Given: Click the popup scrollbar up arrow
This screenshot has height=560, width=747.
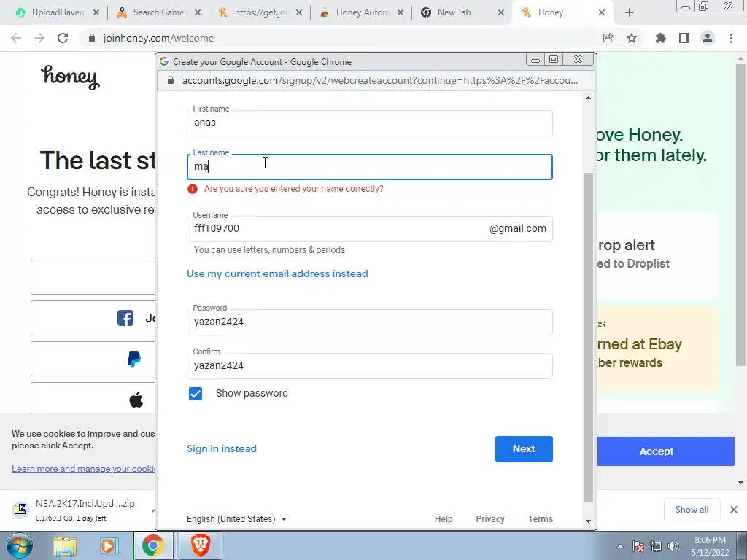Looking at the screenshot, I should tap(589, 98).
